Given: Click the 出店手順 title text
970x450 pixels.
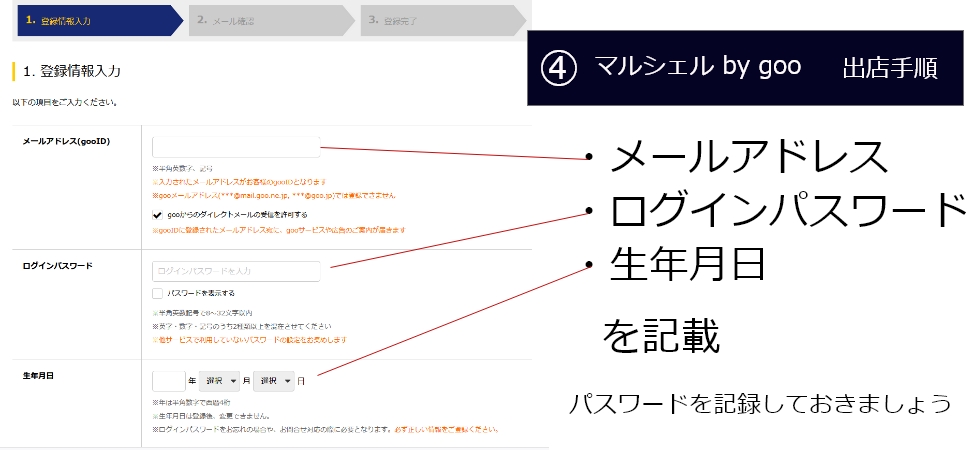Looking at the screenshot, I should [x=890, y=68].
